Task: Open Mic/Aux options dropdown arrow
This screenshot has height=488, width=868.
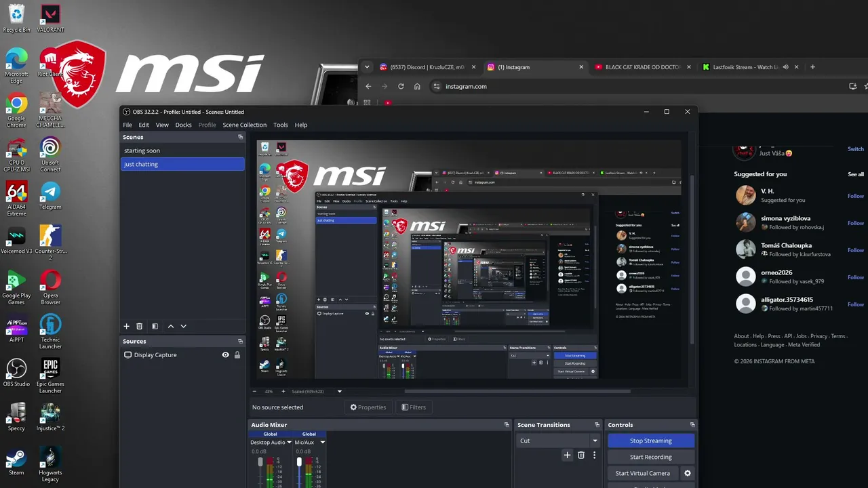Action: 322,443
